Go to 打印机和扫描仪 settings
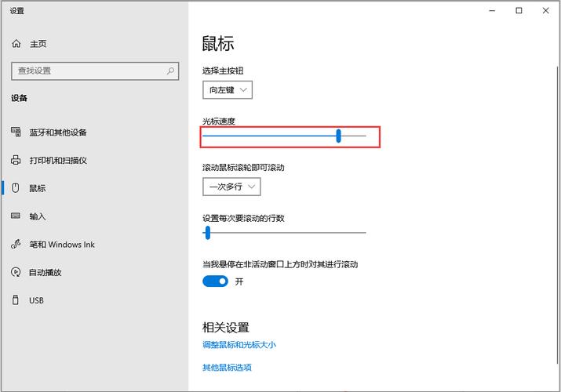Screen dimensions: 561x392 coord(58,160)
